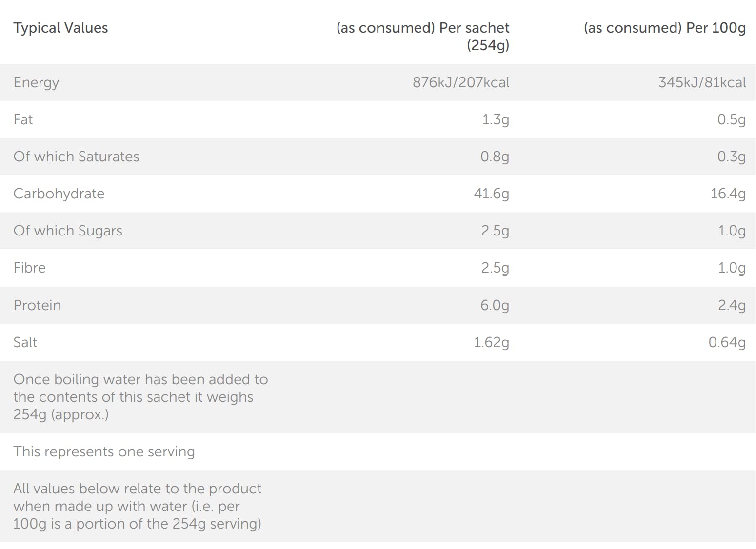
Task: Click the 1.62g salt value
Action: (x=491, y=342)
